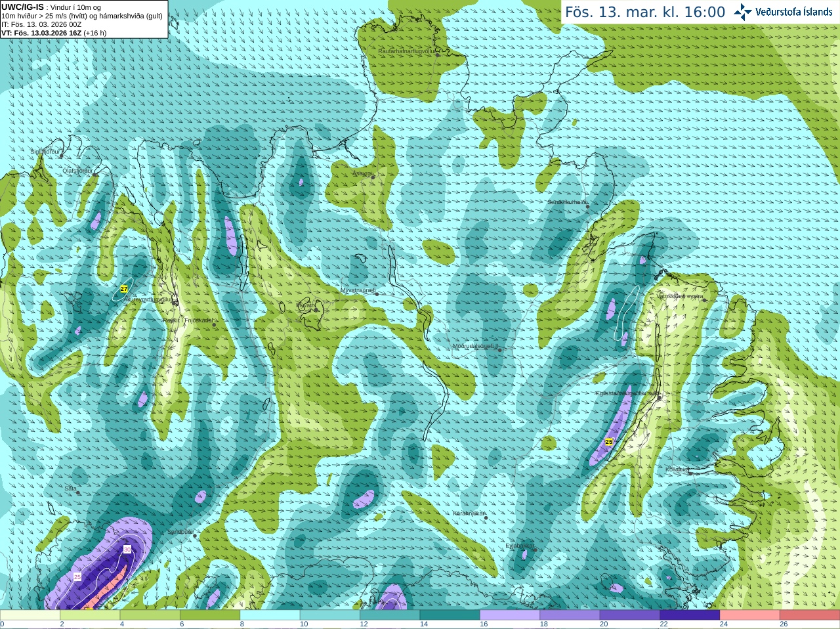The width and height of the screenshot is (840, 629).
Task: Select the 20–22 m/s purple legend color
Action: [630, 615]
